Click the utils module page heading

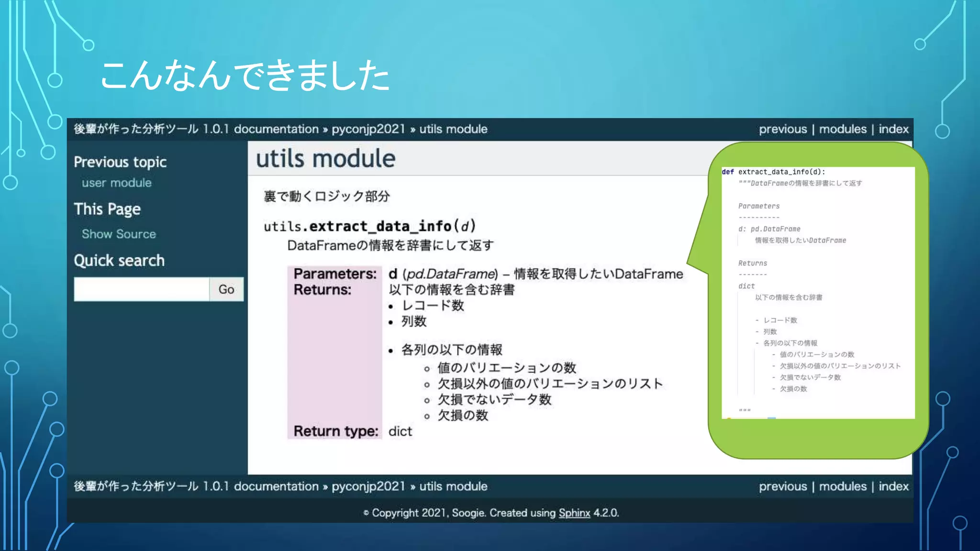pos(325,159)
